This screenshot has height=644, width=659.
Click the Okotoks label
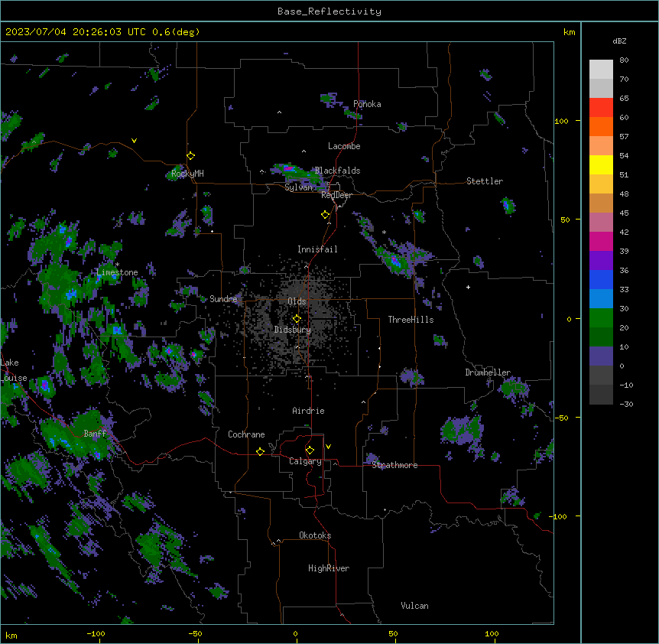(x=315, y=535)
